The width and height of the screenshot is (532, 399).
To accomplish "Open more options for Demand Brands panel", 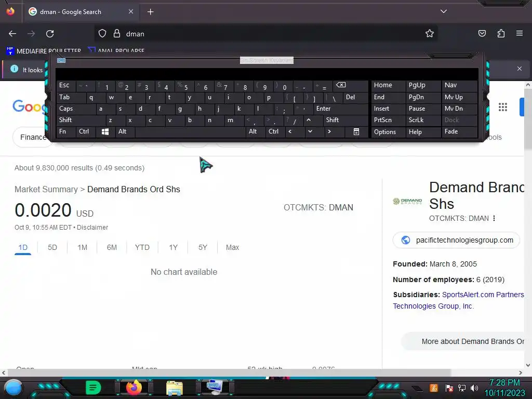I will 494,218.
